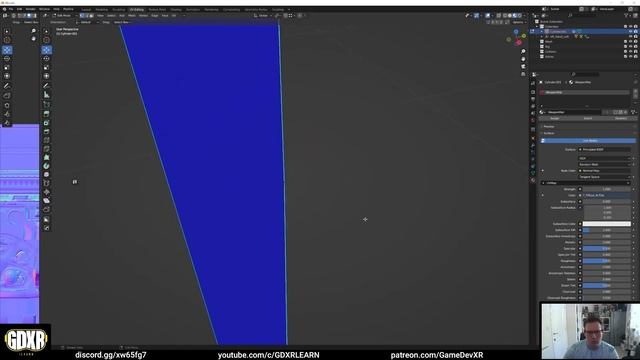
Task: Select the Knife tool
Action: coord(47,149)
